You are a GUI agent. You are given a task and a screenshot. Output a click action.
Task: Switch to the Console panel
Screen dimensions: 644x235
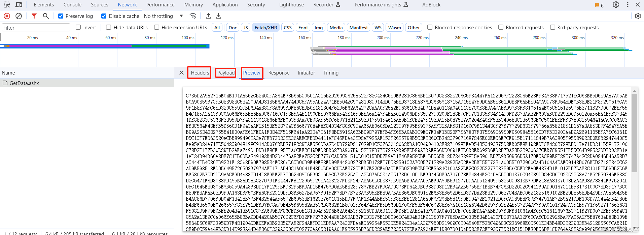[x=72, y=5]
